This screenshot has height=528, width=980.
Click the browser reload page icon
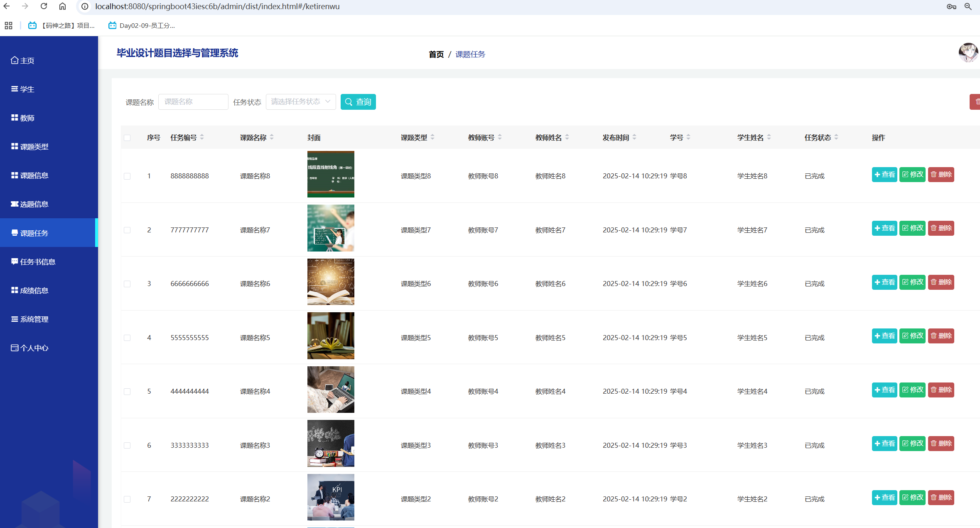point(44,6)
